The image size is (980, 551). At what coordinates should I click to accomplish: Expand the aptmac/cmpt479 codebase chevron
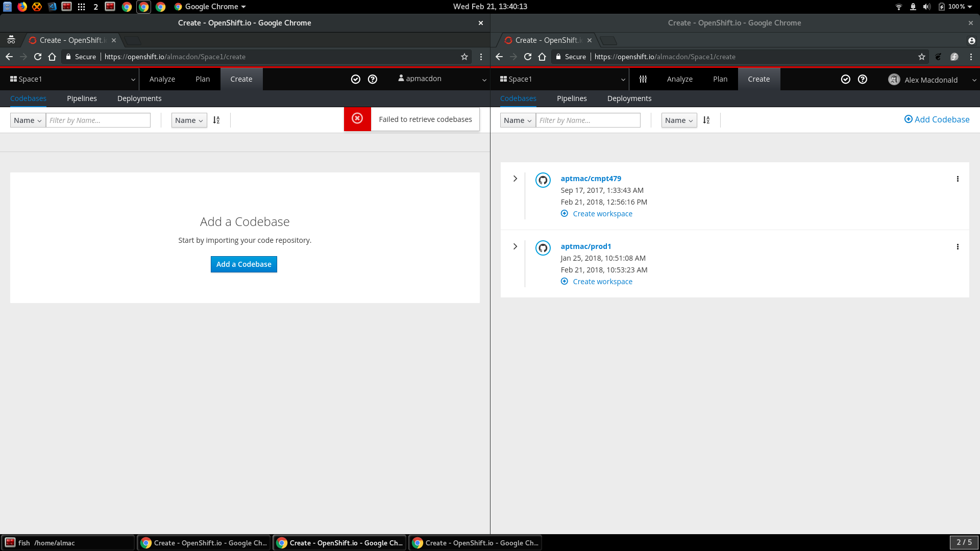pyautogui.click(x=515, y=179)
